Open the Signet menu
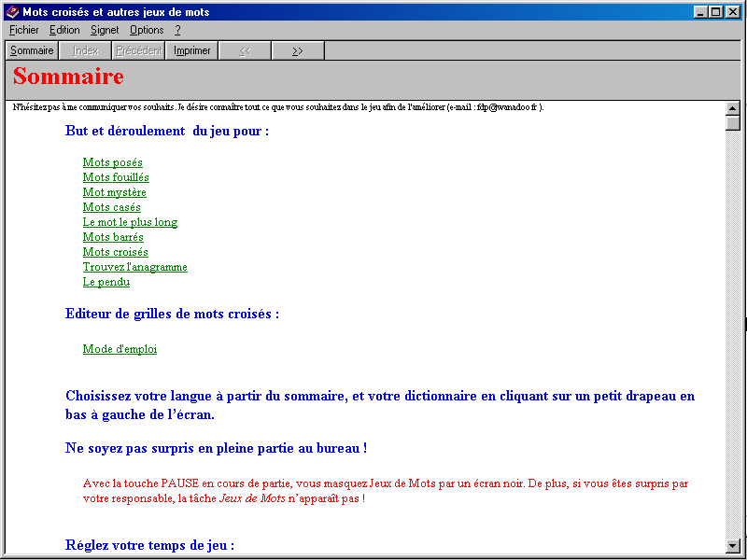 [105, 30]
